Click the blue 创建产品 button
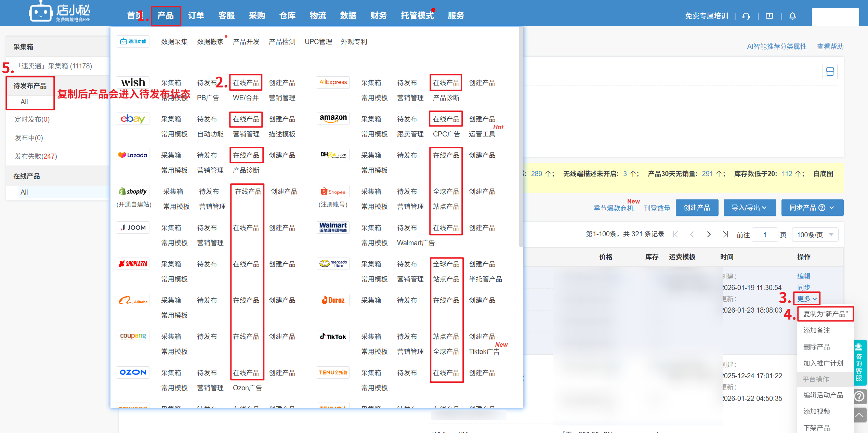This screenshot has height=433, width=868. (x=697, y=208)
